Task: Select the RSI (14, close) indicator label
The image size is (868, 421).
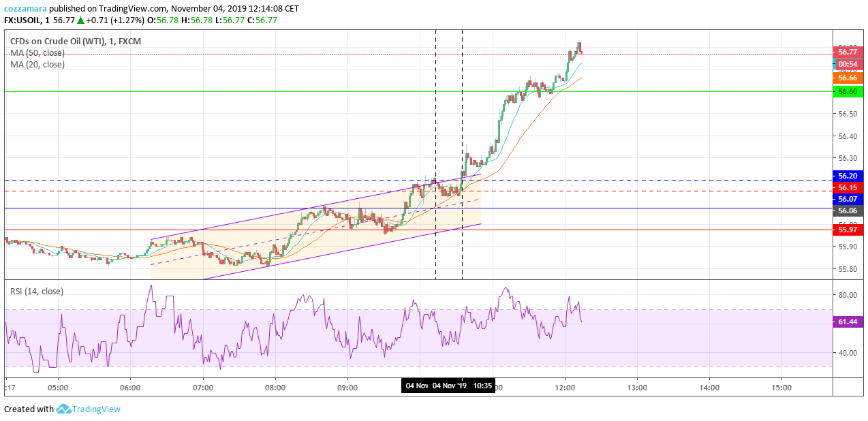Action: [x=37, y=291]
